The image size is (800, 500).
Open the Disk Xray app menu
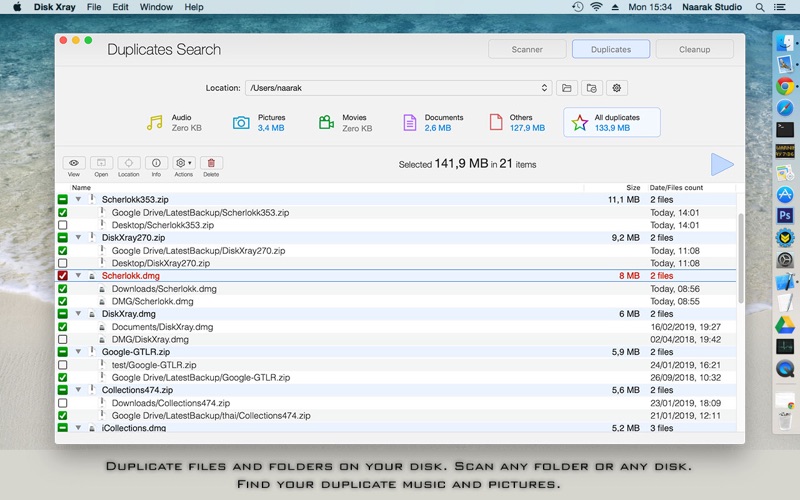point(55,7)
